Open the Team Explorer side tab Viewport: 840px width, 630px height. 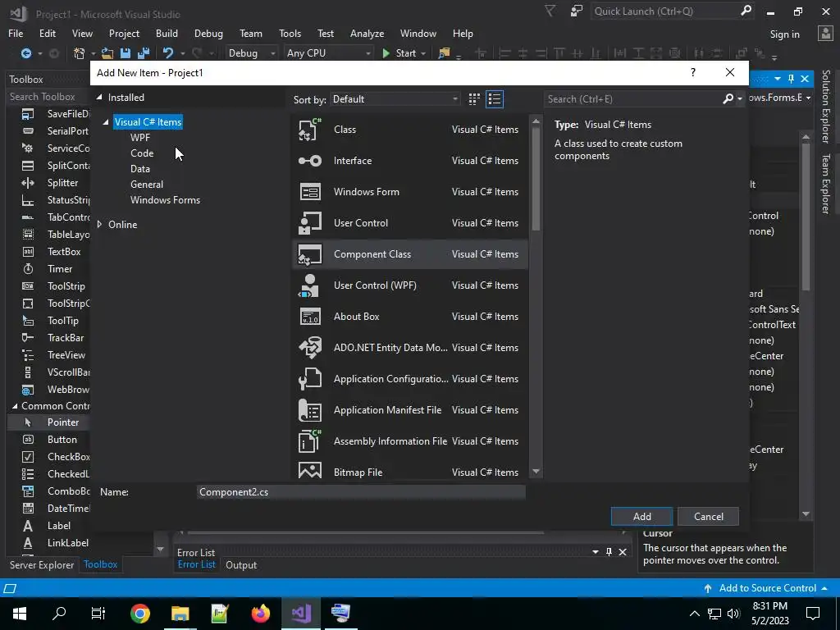click(x=826, y=183)
